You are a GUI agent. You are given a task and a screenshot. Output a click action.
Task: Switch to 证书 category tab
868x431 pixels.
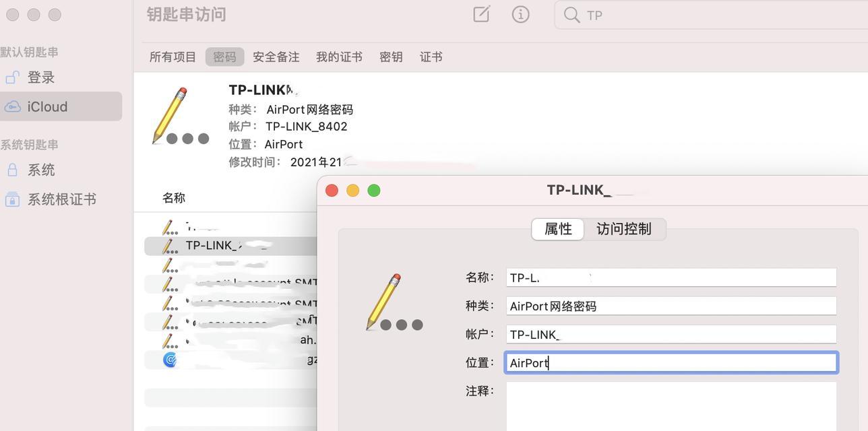[x=431, y=57]
